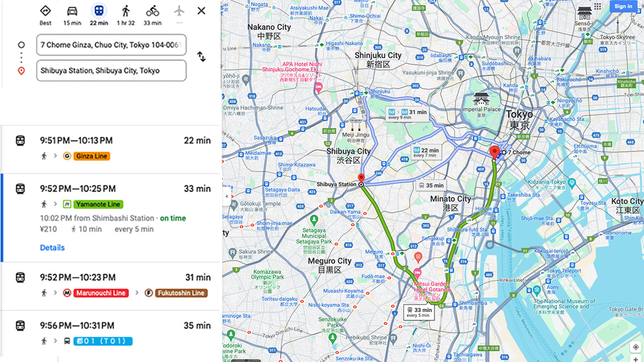Choose walking mode, 1 hr 32

(x=126, y=11)
